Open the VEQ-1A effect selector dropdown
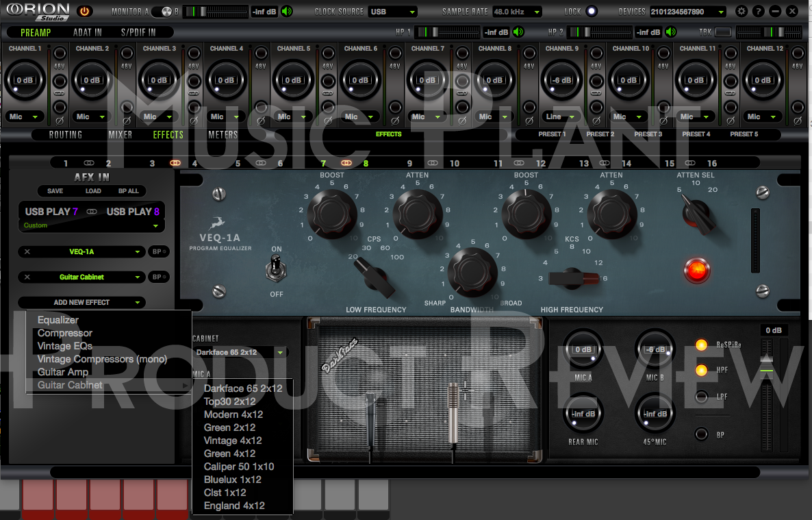Screen dimensions: 812x520 point(82,252)
